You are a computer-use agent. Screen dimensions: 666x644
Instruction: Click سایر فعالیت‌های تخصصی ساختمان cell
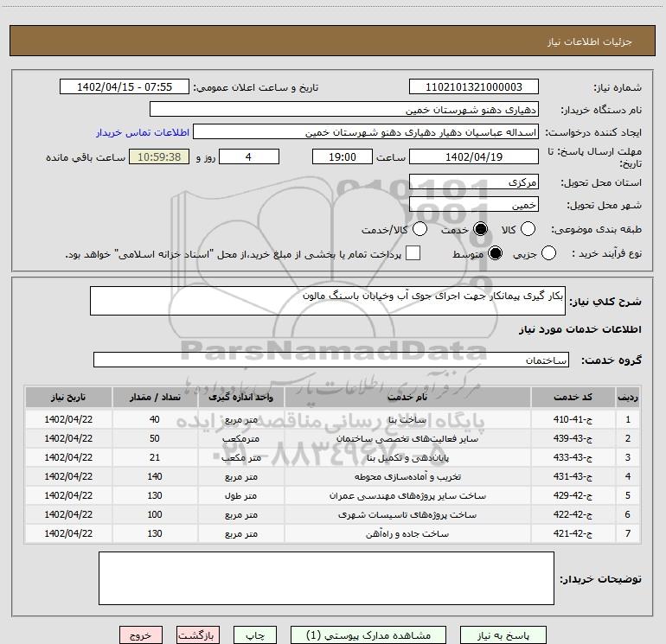click(407, 438)
